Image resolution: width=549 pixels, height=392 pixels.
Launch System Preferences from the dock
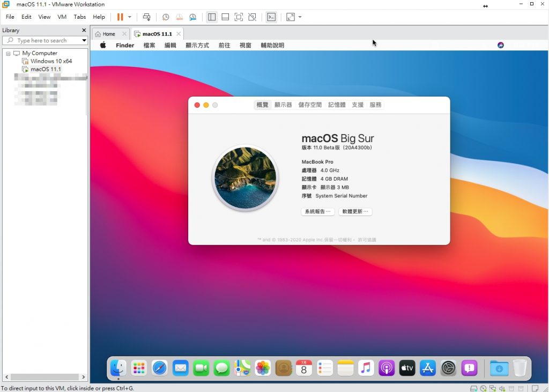pos(448,368)
